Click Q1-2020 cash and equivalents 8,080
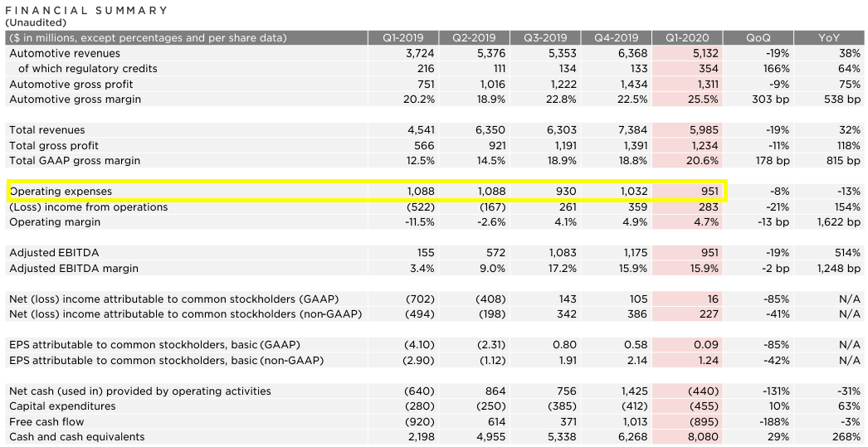Viewport: 868px width, 447px height. tap(704, 436)
